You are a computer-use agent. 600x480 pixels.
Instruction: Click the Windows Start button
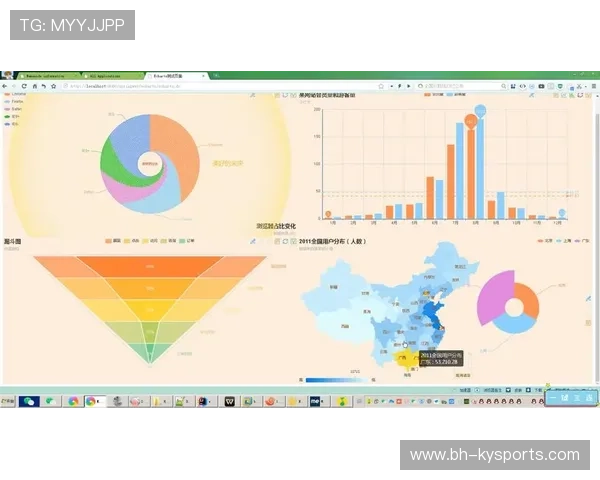pos(8,401)
